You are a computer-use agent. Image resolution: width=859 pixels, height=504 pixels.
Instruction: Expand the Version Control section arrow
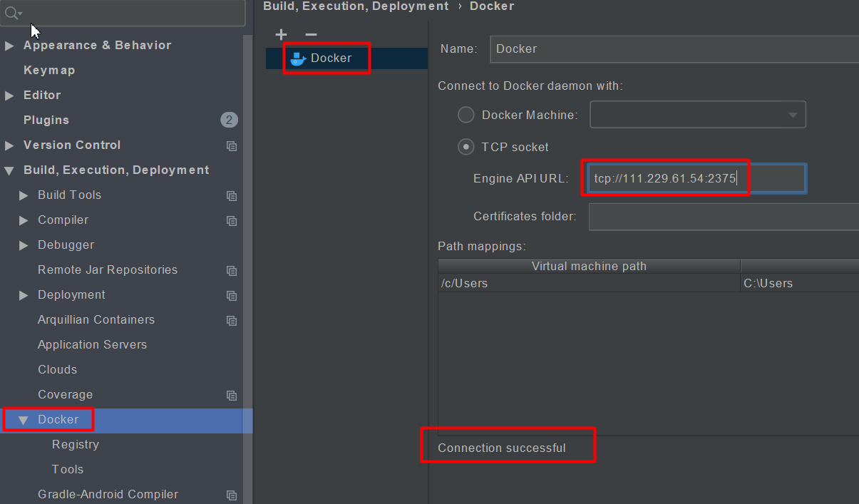pyautogui.click(x=9, y=145)
